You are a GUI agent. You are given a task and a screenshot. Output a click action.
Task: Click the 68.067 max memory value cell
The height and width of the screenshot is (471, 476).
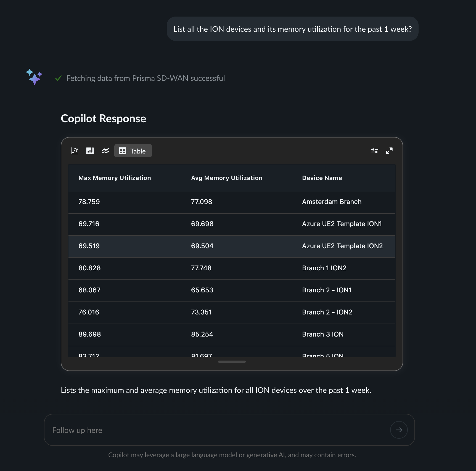coord(89,290)
